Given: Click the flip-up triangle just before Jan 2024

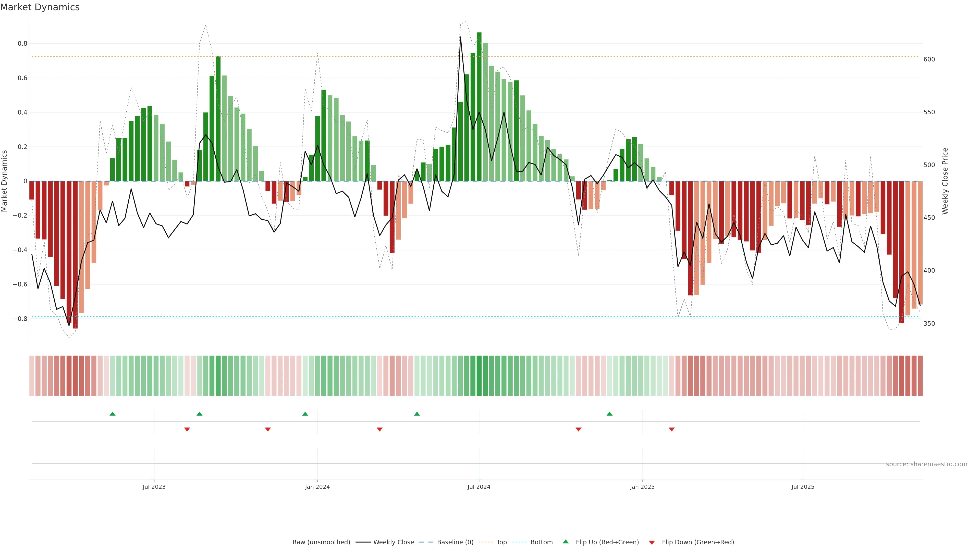Looking at the screenshot, I should tap(305, 414).
